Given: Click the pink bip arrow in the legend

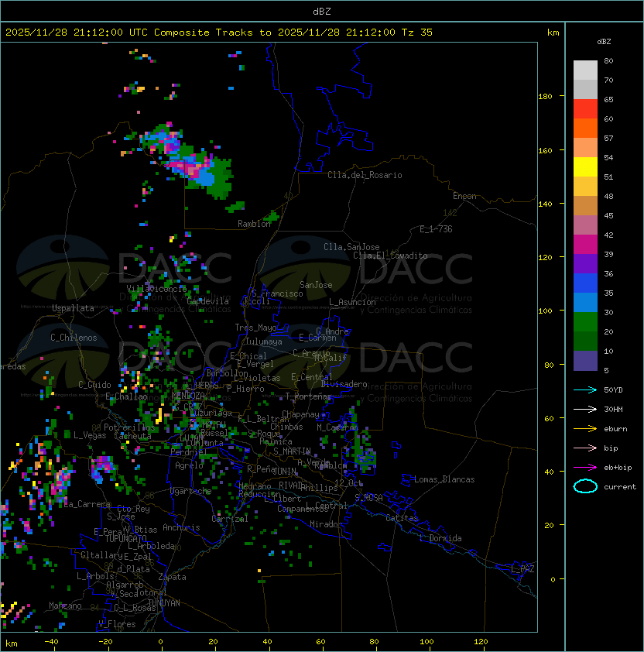Looking at the screenshot, I should (585, 448).
